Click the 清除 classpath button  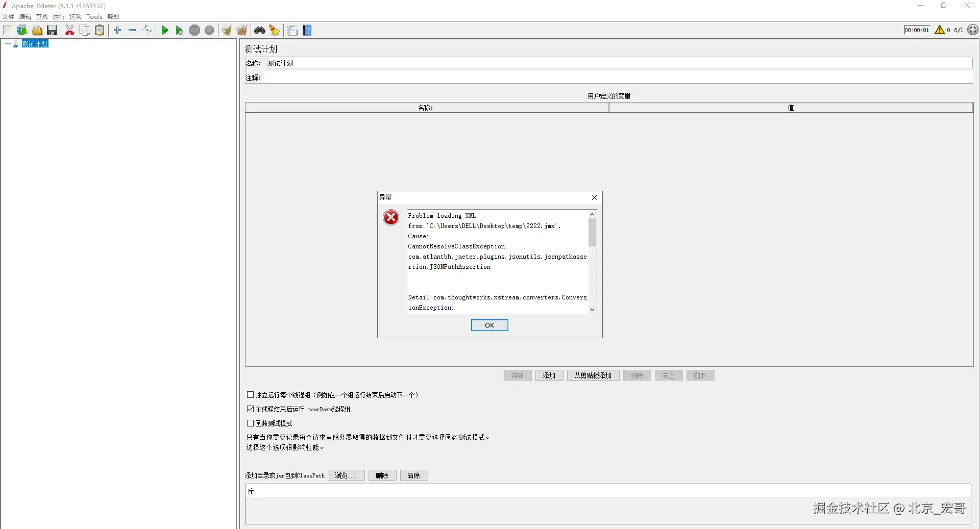point(414,475)
